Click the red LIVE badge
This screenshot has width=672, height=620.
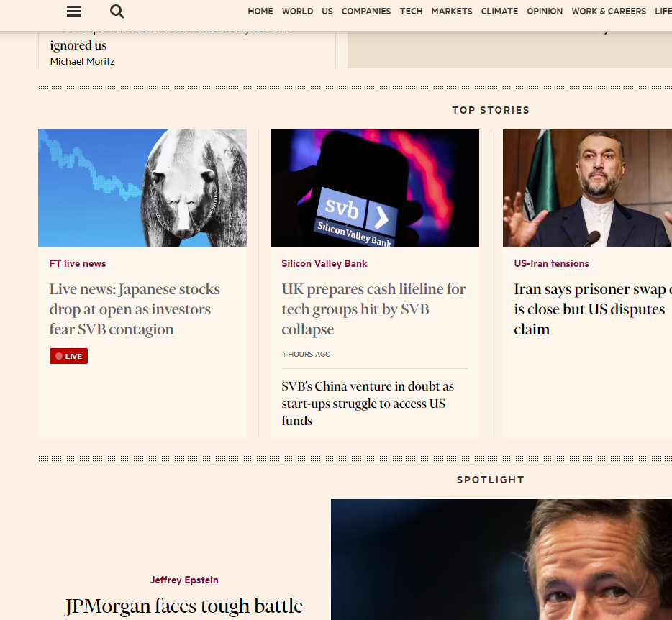[x=68, y=356]
